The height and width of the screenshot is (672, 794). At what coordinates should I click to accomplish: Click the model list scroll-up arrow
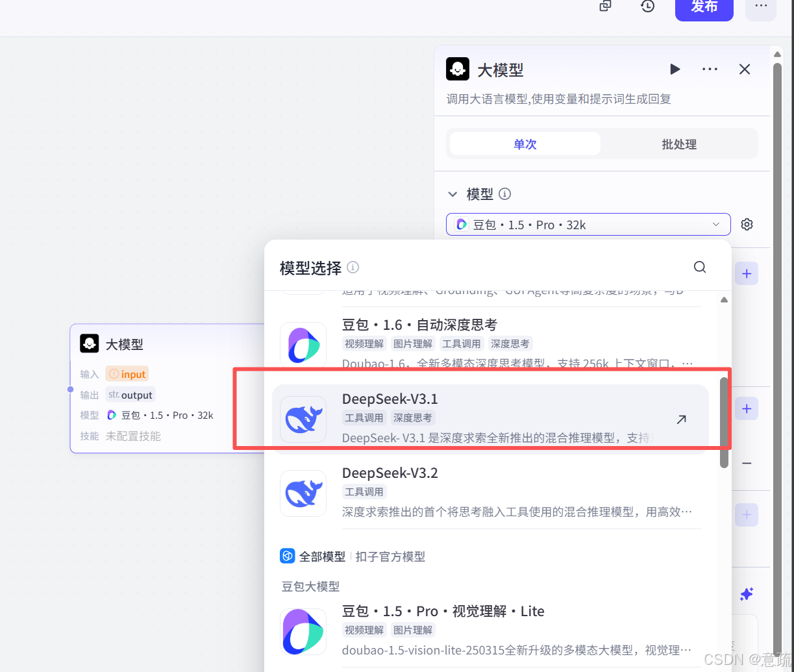[724, 300]
